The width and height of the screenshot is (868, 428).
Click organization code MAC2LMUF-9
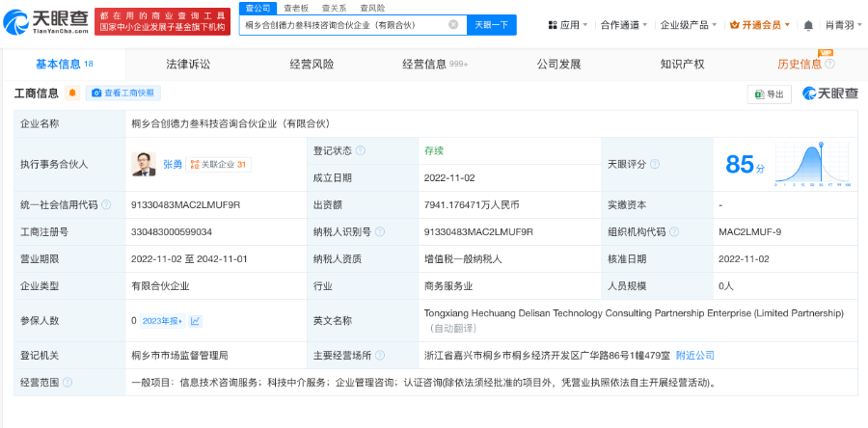tap(749, 231)
